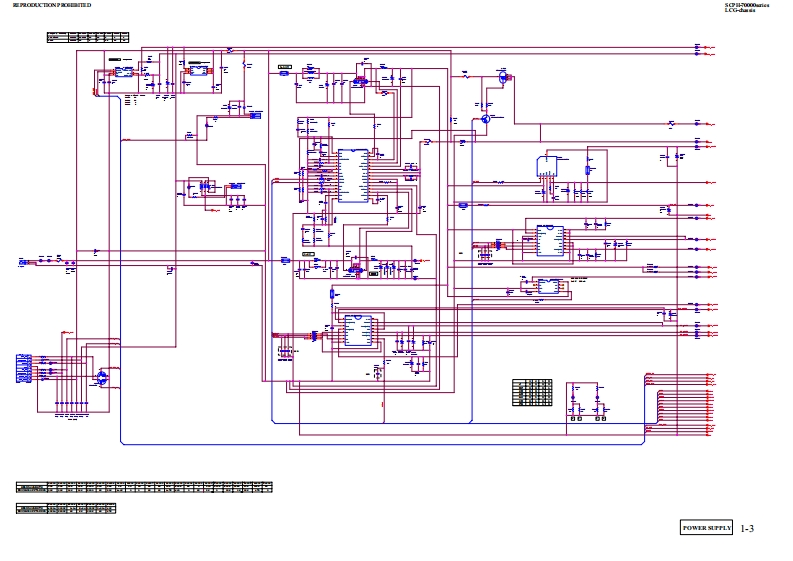The image size is (793, 561).
Task: Select the blue multi-pin connector at lower left
Action: (25, 368)
